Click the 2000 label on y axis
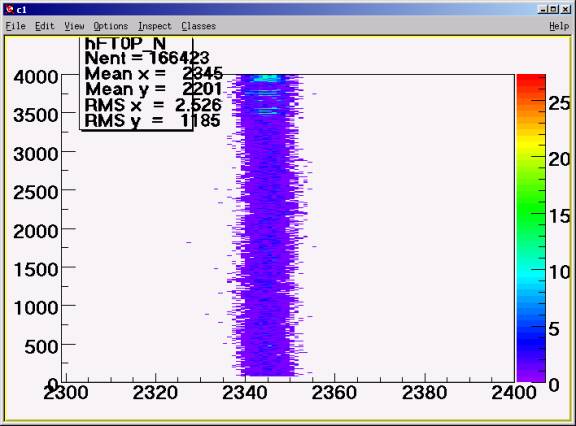Screen dimensions: 576x426 36,231
